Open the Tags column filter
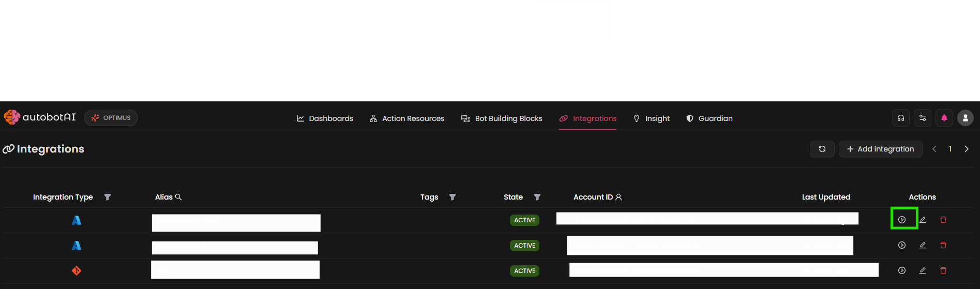The width and height of the screenshot is (980, 289). [453, 197]
